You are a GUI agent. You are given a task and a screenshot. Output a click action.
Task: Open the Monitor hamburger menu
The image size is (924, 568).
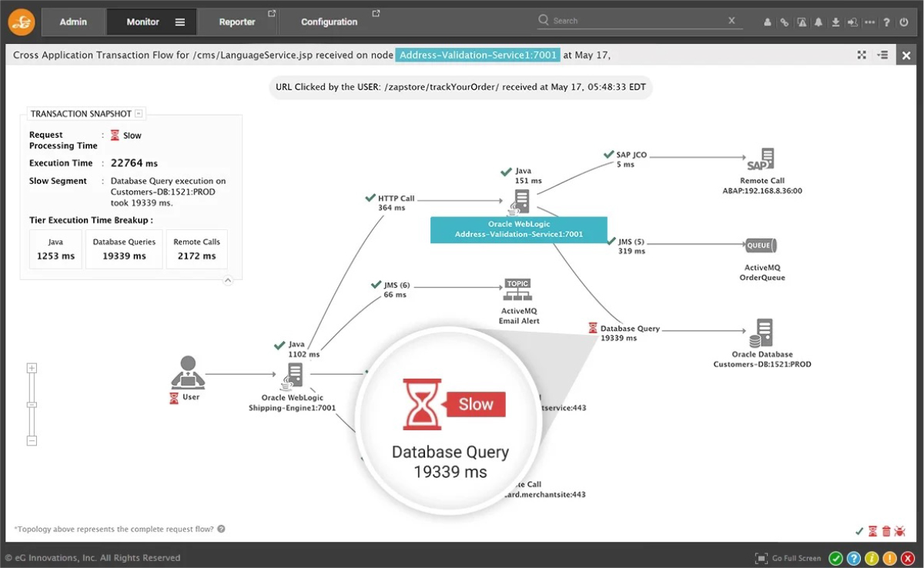pyautogui.click(x=180, y=22)
